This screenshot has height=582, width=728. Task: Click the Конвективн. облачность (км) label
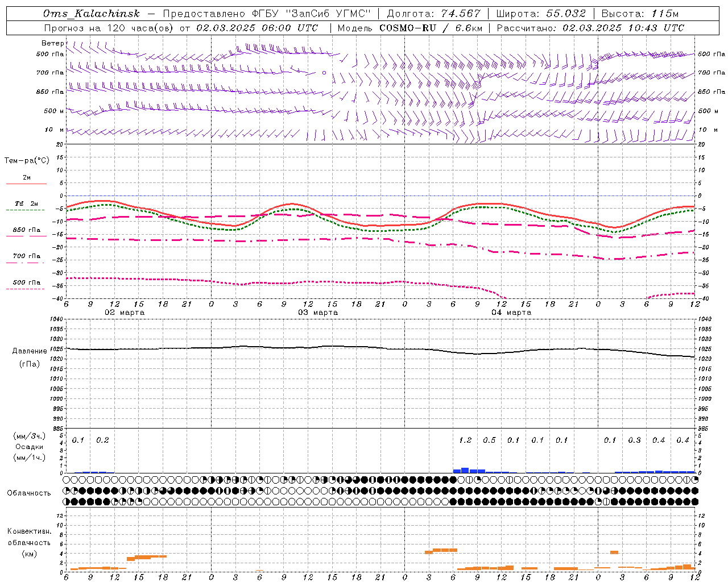click(29, 542)
